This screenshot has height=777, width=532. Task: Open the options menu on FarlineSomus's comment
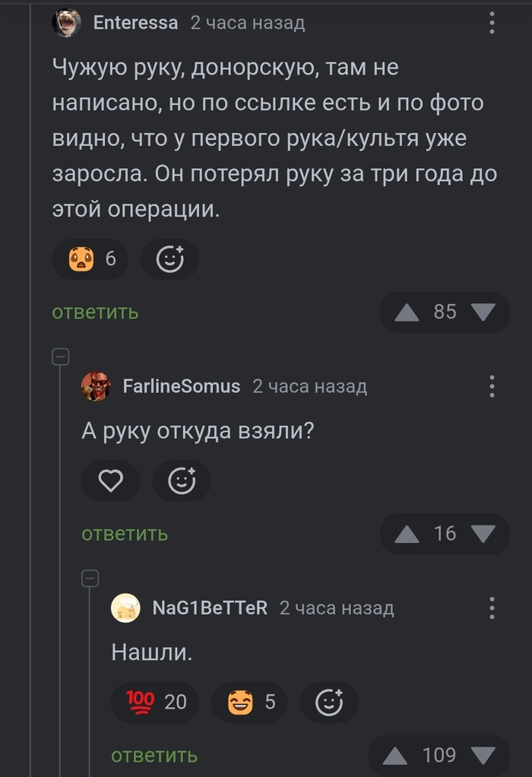point(492,386)
